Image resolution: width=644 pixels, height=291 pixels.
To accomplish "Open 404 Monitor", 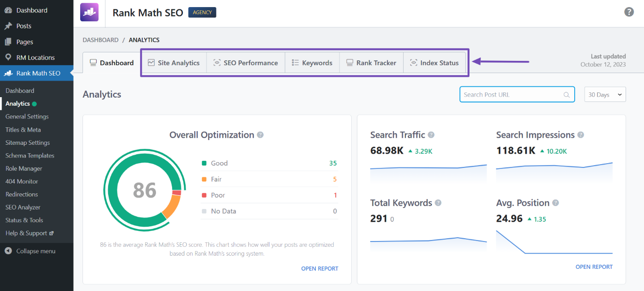I will [37, 181].
